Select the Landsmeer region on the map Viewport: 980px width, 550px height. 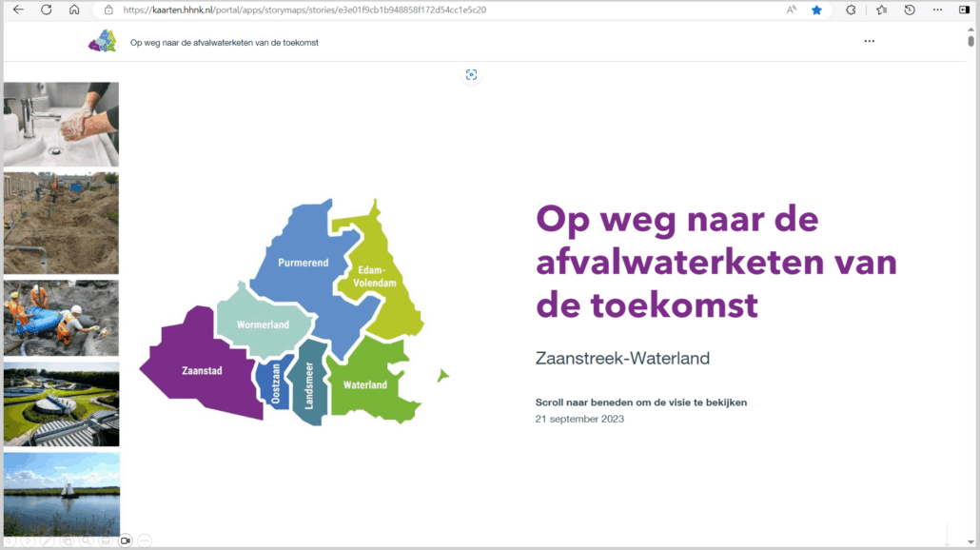tap(309, 385)
